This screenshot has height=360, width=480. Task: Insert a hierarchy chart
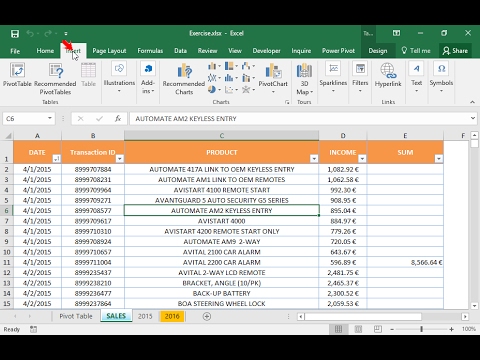tap(231, 66)
